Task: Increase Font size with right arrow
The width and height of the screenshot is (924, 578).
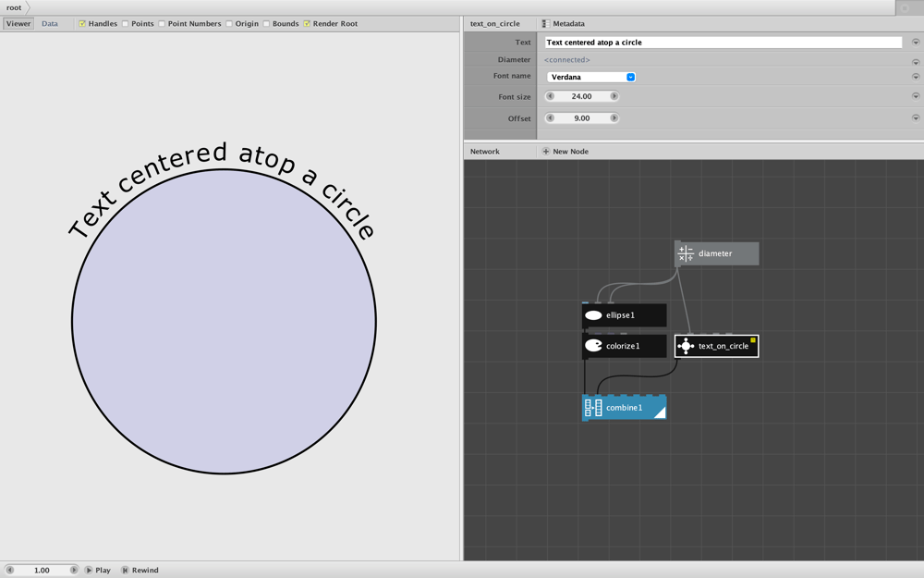Action: (x=614, y=96)
